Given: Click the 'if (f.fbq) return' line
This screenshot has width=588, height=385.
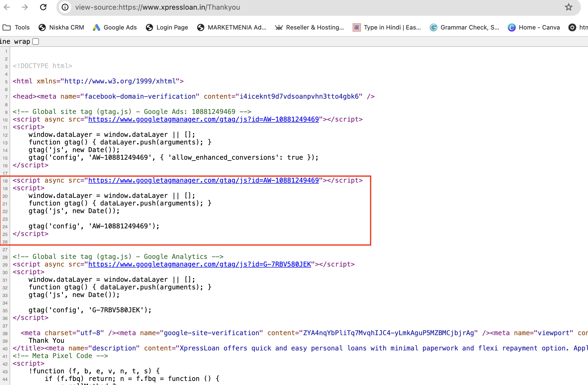Looking at the screenshot, I should coord(132,379).
